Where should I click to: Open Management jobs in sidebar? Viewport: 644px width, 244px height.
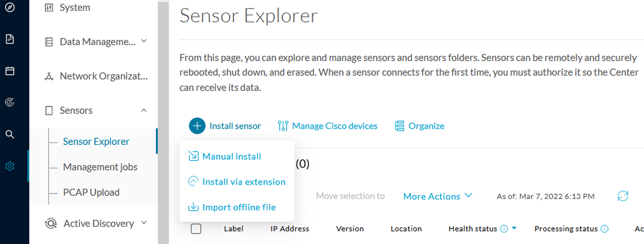pos(100,167)
